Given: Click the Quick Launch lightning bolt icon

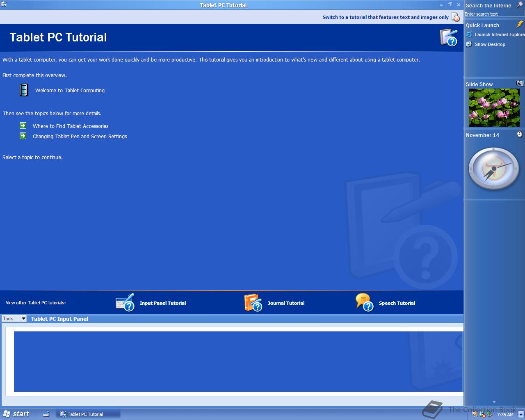Looking at the screenshot, I should point(520,25).
